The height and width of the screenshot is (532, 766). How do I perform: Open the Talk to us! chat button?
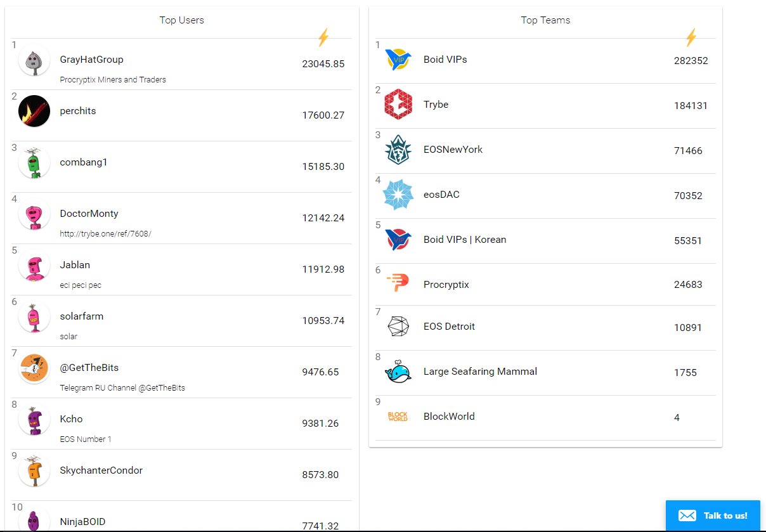point(713,516)
